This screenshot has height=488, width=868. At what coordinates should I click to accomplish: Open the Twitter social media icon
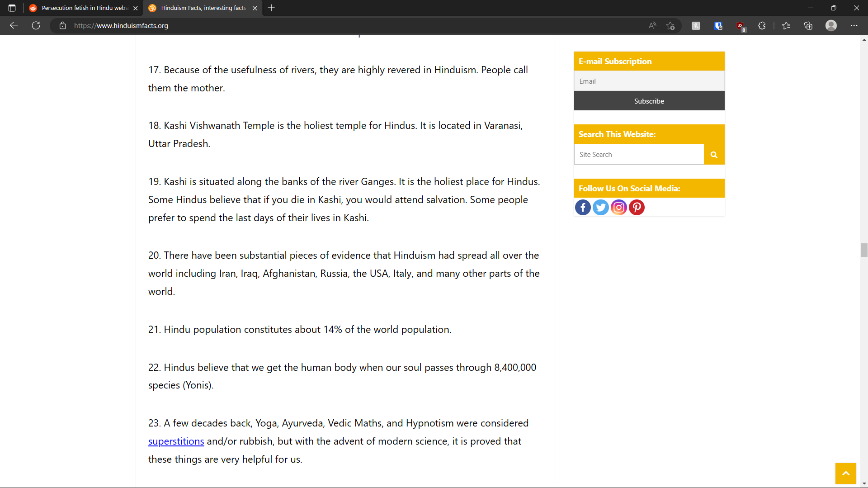(601, 208)
